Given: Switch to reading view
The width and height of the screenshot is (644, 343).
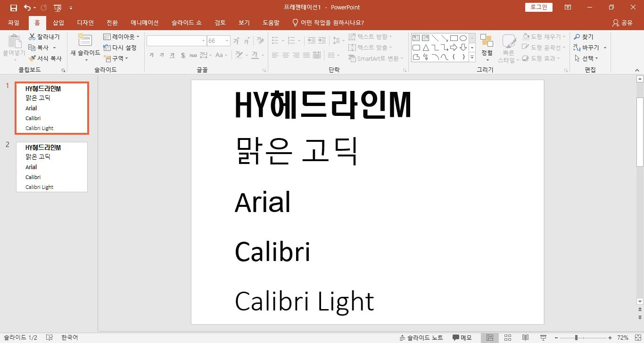Looking at the screenshot, I should (525, 337).
